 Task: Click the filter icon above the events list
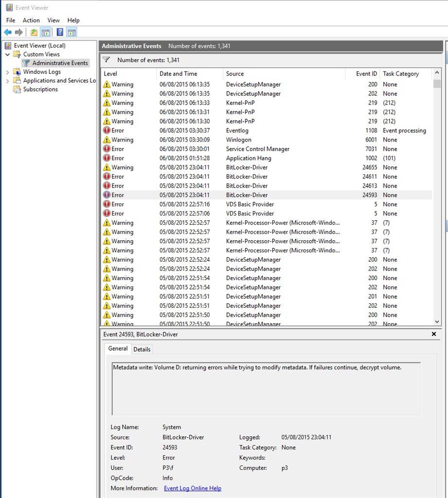click(x=106, y=60)
